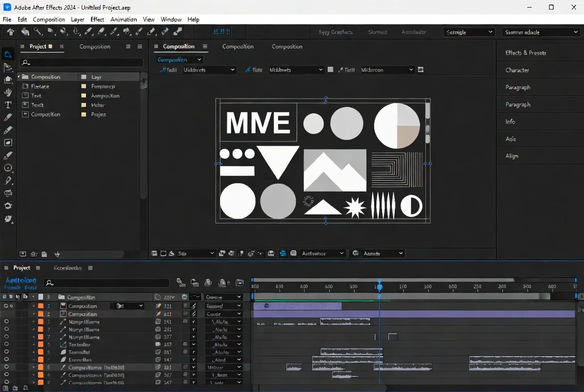
Task: Open the Info panel
Action: (x=510, y=121)
